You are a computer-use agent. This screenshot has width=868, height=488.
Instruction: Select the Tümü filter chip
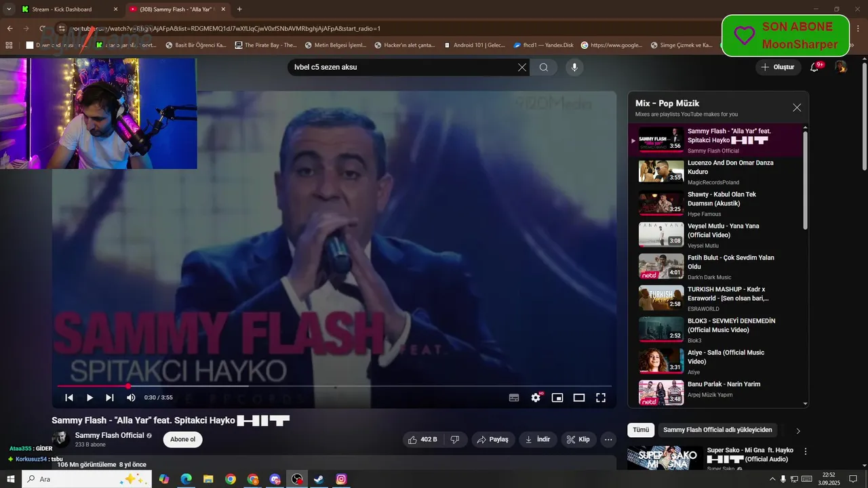coord(641,430)
